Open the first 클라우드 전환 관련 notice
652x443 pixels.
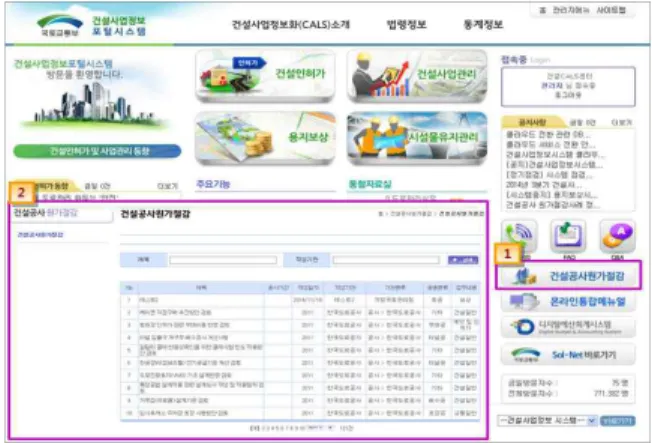pyautogui.click(x=548, y=135)
